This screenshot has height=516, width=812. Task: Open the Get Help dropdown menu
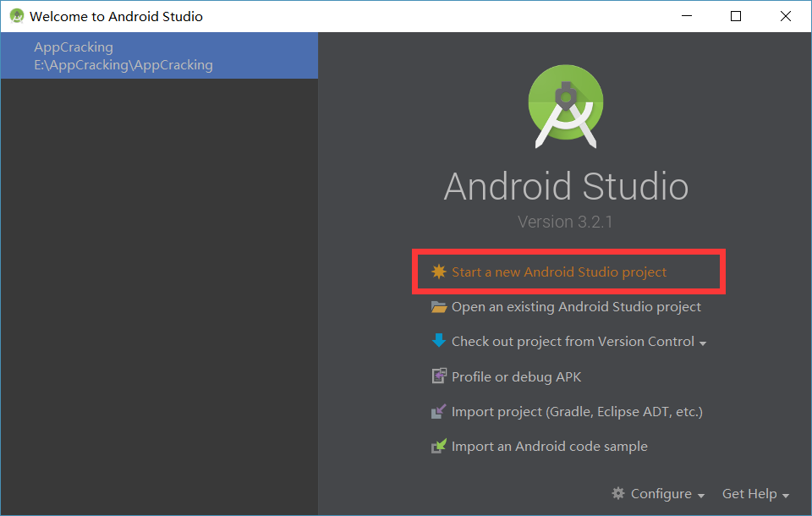749,493
